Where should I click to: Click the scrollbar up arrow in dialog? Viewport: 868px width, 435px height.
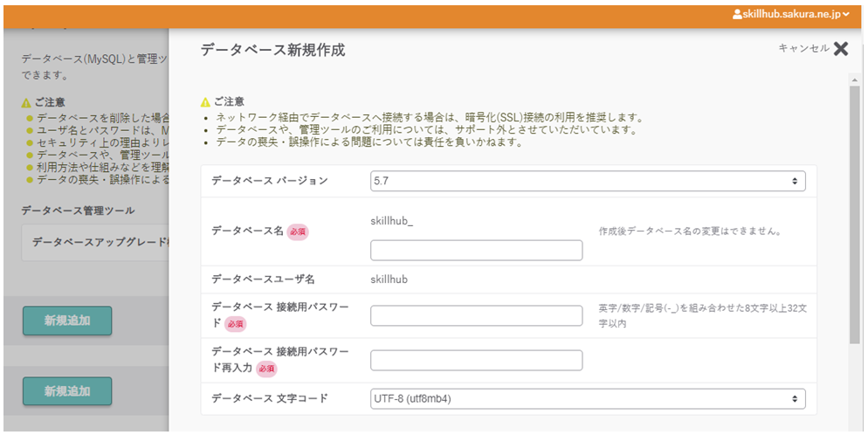855,80
